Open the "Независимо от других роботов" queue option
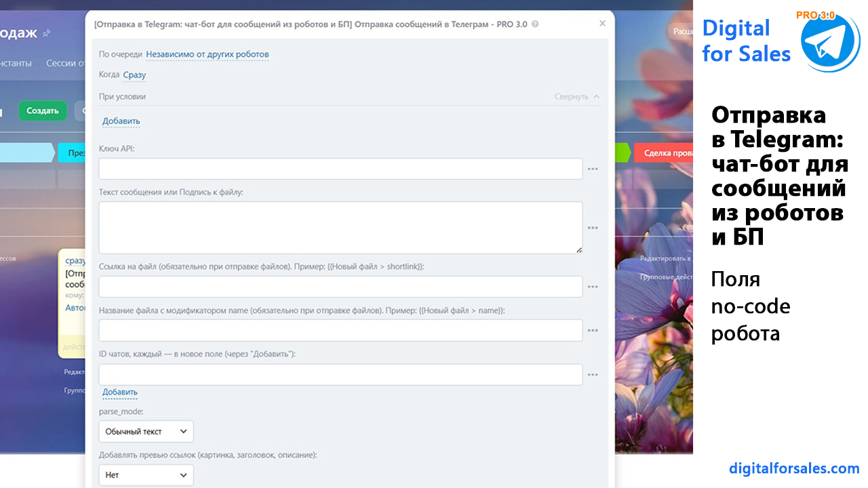Image resolution: width=868 pixels, height=488 pixels. point(208,54)
